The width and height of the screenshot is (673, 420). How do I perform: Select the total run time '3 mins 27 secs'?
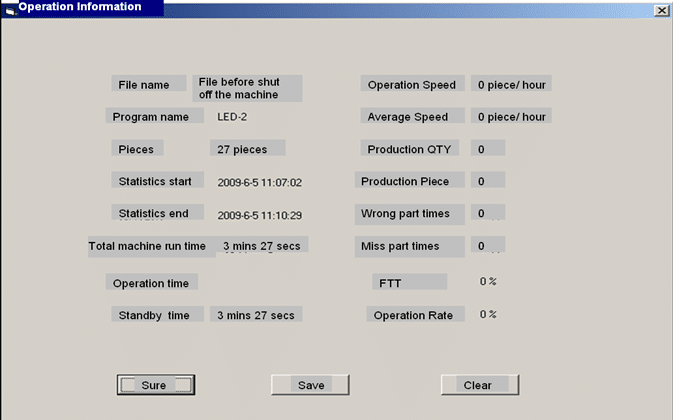[x=262, y=245]
